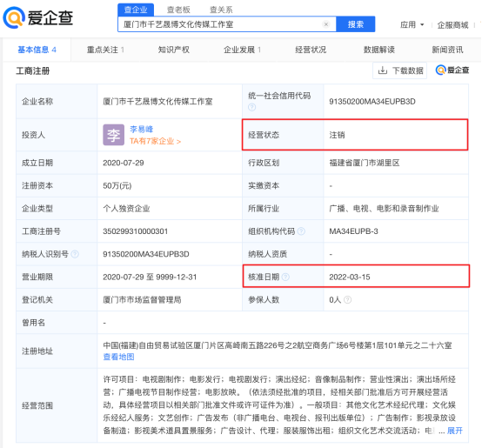This screenshot has width=482, height=448.
Task: Click the download icon beside 下载数据
Action: click(x=383, y=70)
